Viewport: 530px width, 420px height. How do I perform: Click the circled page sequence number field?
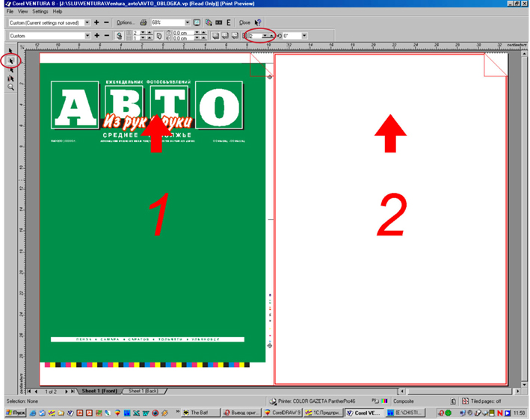(256, 36)
